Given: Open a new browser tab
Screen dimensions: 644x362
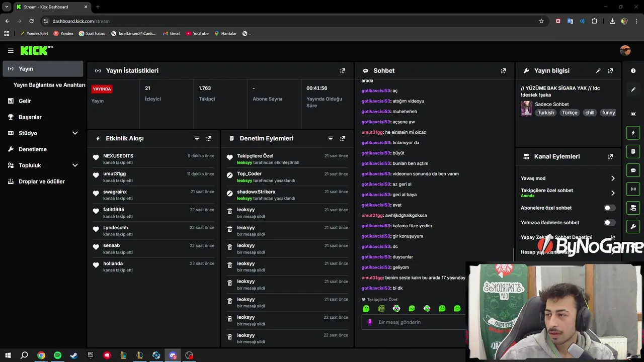Looking at the screenshot, I should 98,7.
